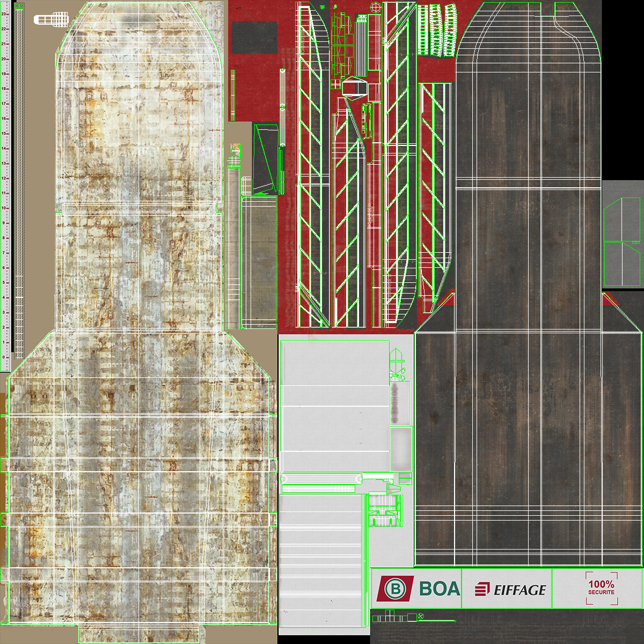644x644 pixels.
Task: Click the 100% SECURITE badge
Action: click(x=601, y=588)
